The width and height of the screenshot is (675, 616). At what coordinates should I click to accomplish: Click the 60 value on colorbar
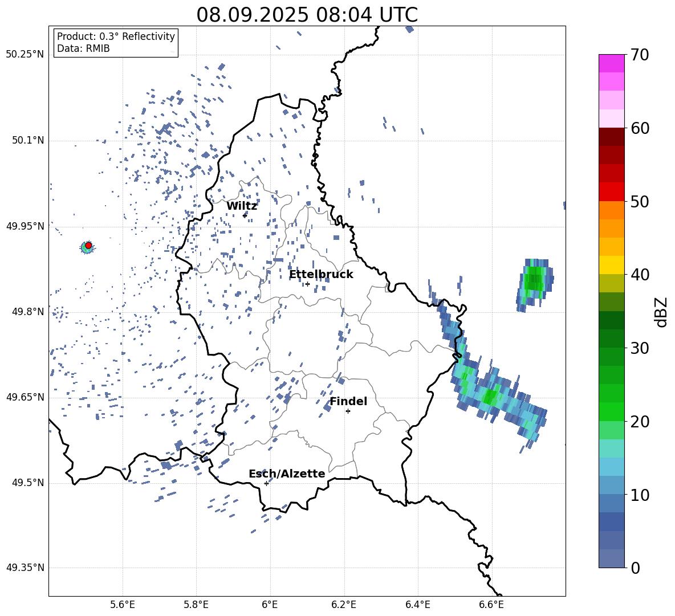tap(640, 128)
